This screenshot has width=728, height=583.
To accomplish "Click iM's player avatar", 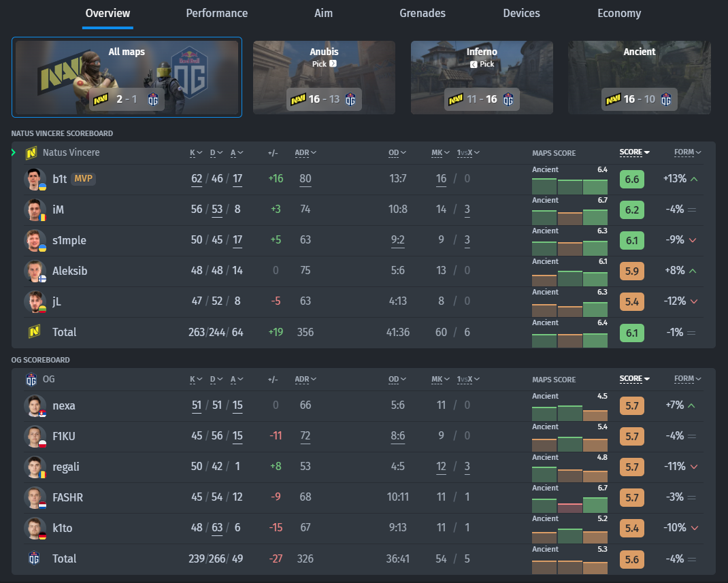I will click(x=35, y=210).
